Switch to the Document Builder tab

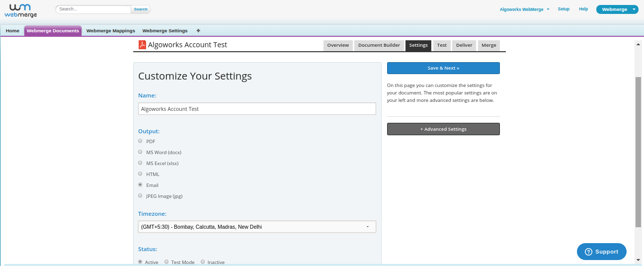click(379, 45)
